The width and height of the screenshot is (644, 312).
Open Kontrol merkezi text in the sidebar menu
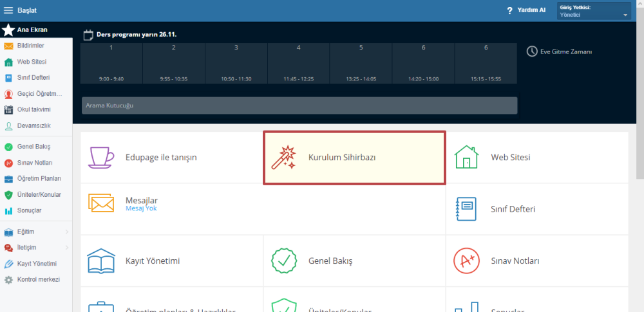pos(39,280)
